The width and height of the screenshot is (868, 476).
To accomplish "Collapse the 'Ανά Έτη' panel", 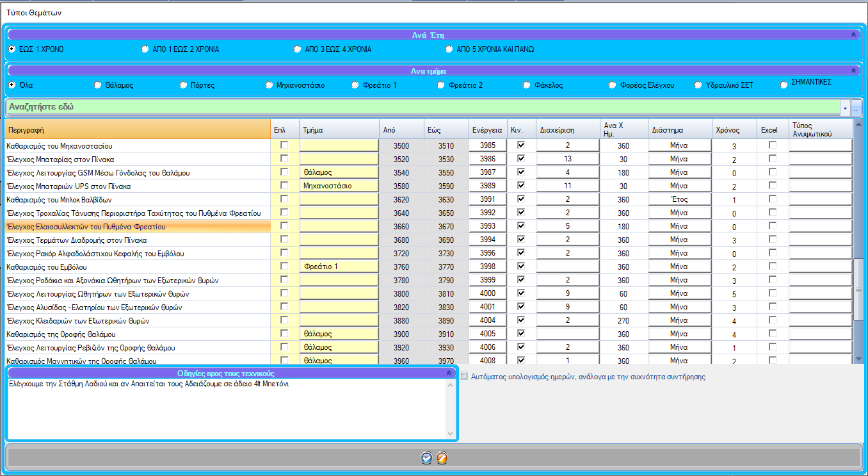I will [852, 35].
